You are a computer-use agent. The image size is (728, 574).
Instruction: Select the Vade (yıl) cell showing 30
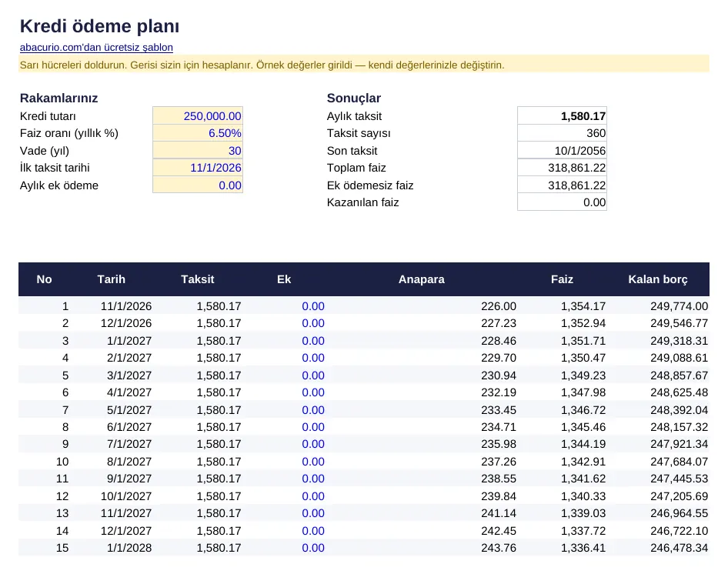point(198,151)
